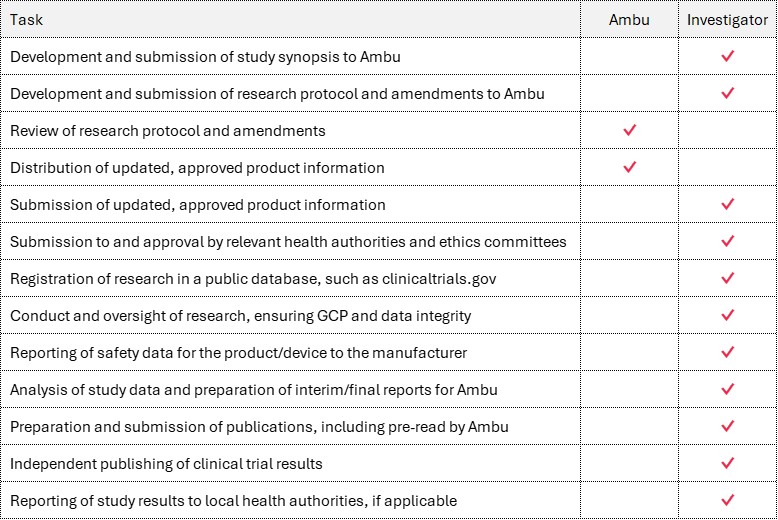The height and width of the screenshot is (520, 778).
Task: Click the checkmark for publications pre-read row
Action: (x=727, y=427)
